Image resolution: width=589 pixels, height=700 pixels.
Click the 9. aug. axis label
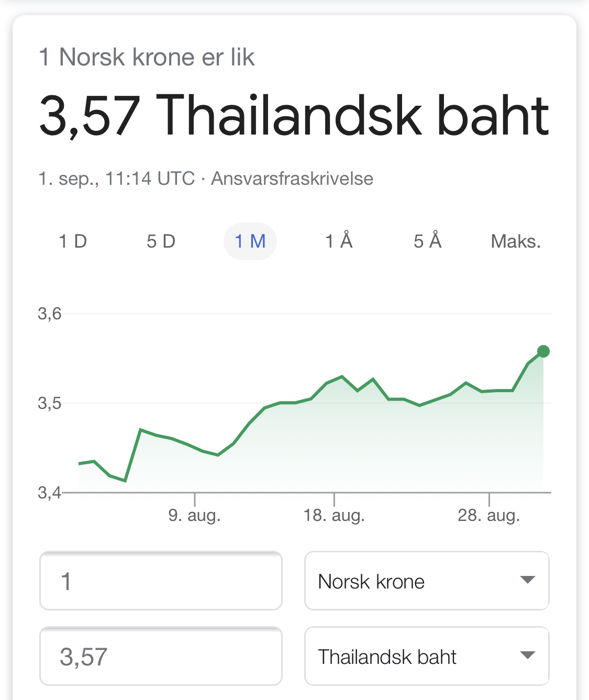tap(194, 516)
